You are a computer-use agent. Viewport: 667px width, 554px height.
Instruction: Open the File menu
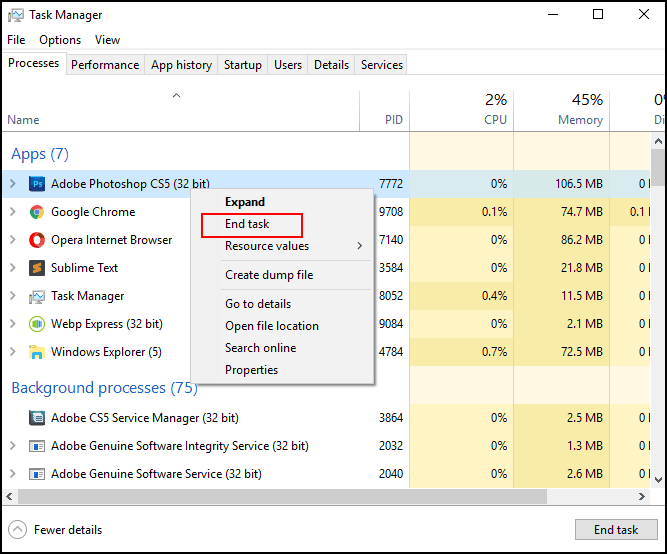(x=16, y=40)
